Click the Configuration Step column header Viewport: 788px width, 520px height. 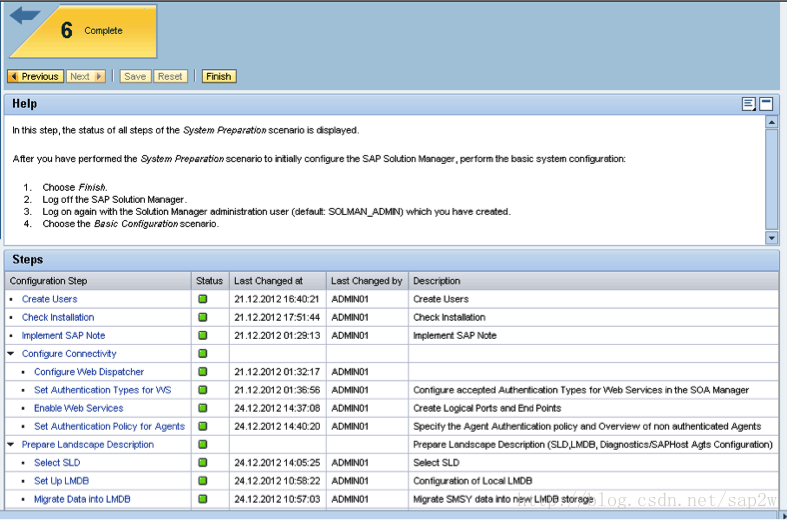click(x=98, y=281)
